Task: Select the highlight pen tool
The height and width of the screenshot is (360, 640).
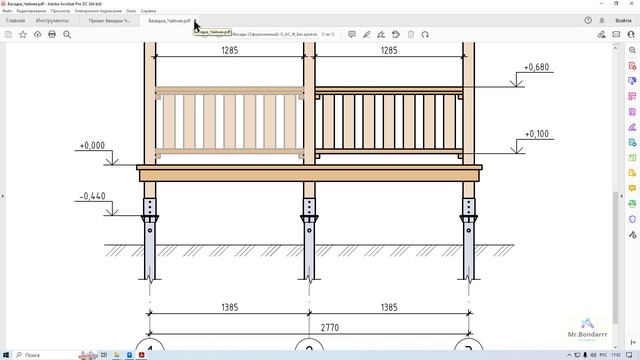Action: (x=367, y=35)
